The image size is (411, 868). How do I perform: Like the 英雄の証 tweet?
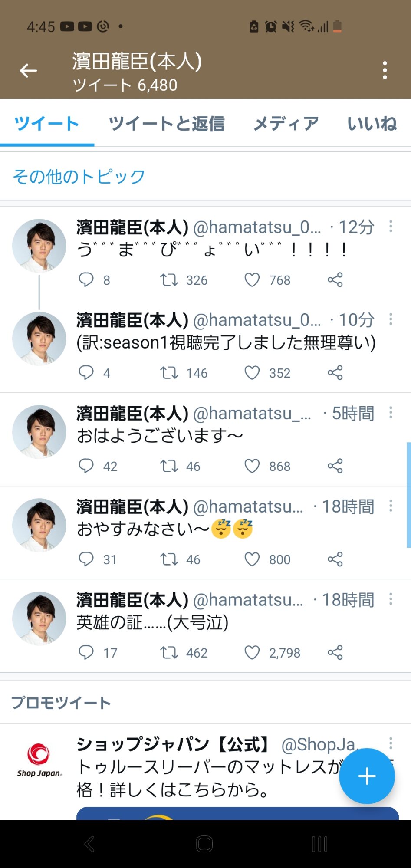252,653
